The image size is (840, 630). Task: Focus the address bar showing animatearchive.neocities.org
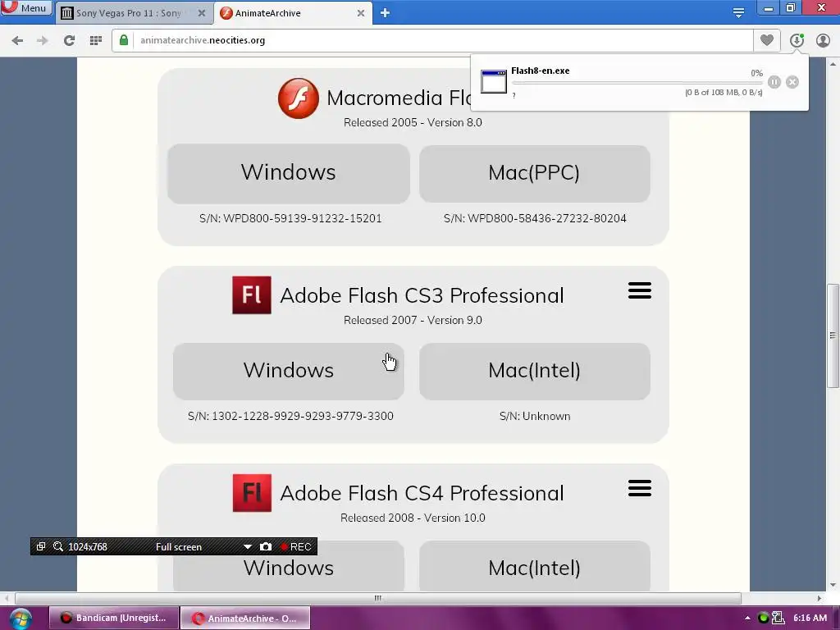(x=433, y=40)
